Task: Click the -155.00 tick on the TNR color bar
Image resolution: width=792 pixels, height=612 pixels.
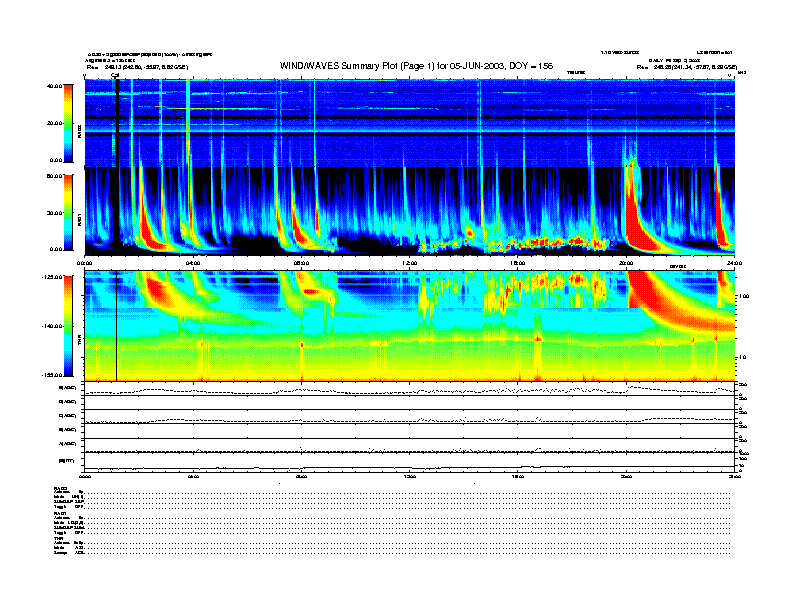Action: point(52,375)
